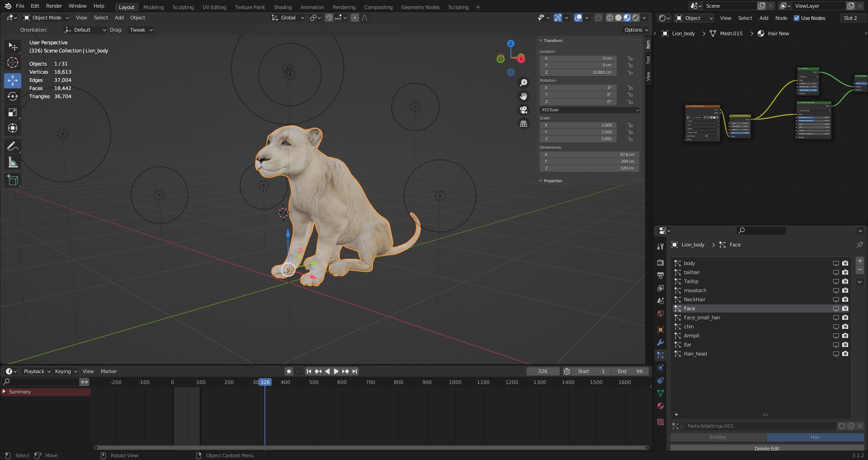The image size is (868, 460).
Task: Open the Object Mode dropdown
Action: [46, 18]
